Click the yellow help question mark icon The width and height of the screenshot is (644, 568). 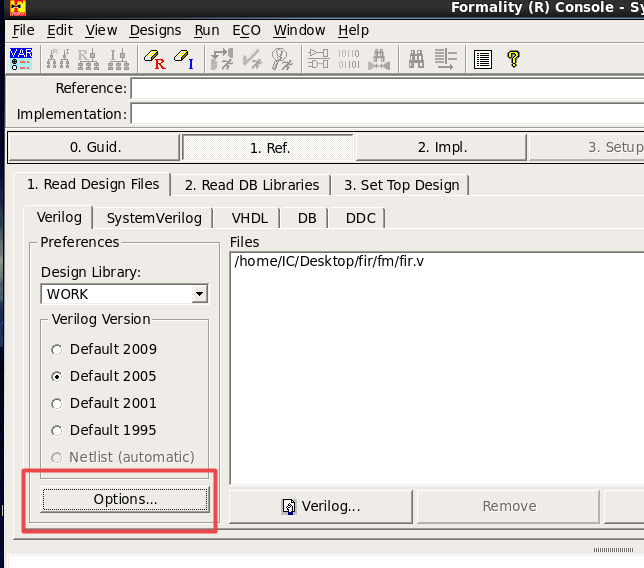point(514,59)
